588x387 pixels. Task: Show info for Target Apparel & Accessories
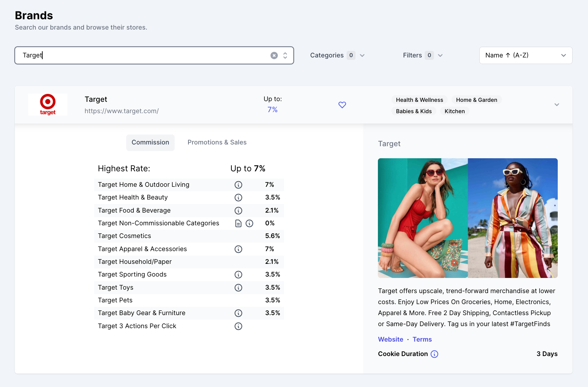[x=238, y=249]
